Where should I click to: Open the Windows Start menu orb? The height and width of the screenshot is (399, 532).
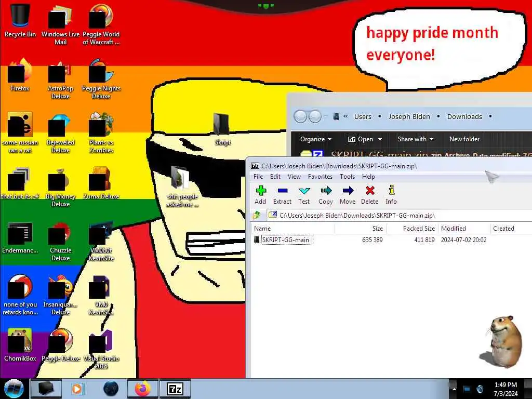pos(14,389)
